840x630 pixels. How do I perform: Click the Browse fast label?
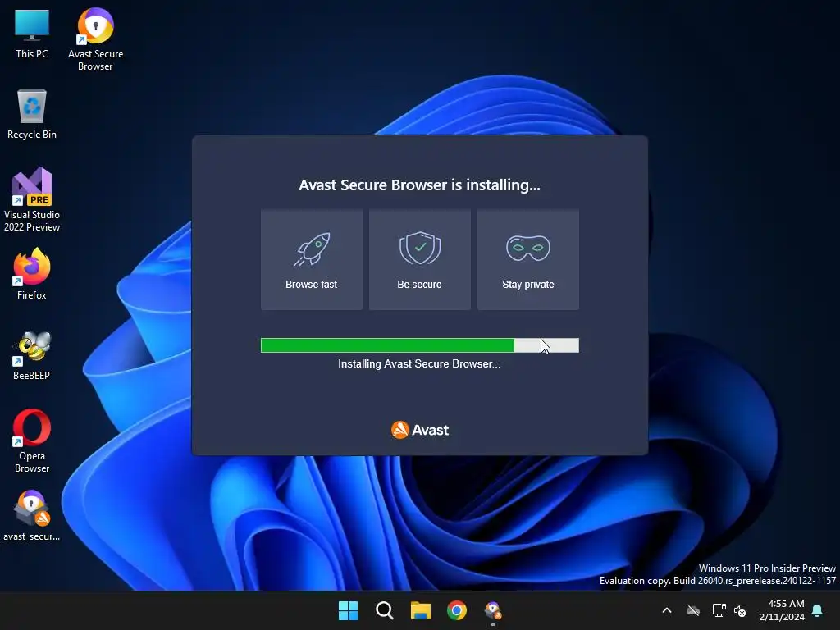[311, 285]
